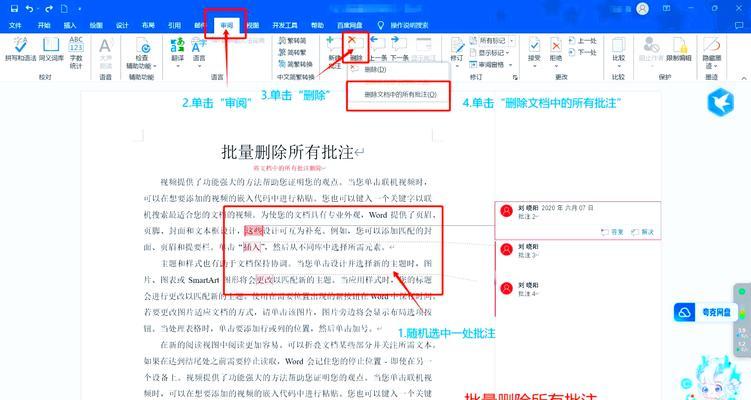Open the 百度网盘 ribbon tab

click(x=350, y=25)
